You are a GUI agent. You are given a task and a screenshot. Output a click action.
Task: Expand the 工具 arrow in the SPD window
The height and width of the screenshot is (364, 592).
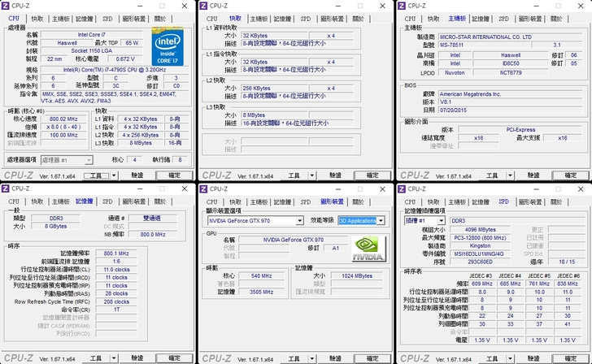510,358
